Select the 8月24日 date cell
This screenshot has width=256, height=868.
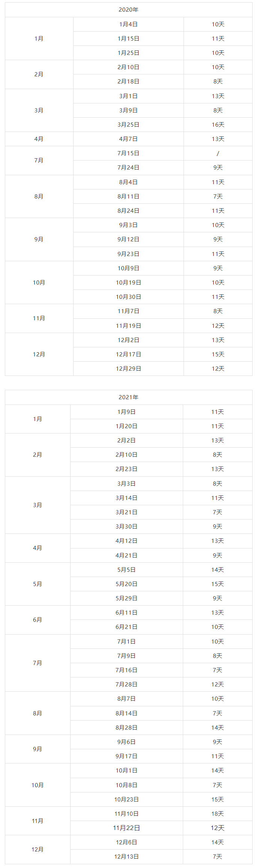(x=128, y=211)
